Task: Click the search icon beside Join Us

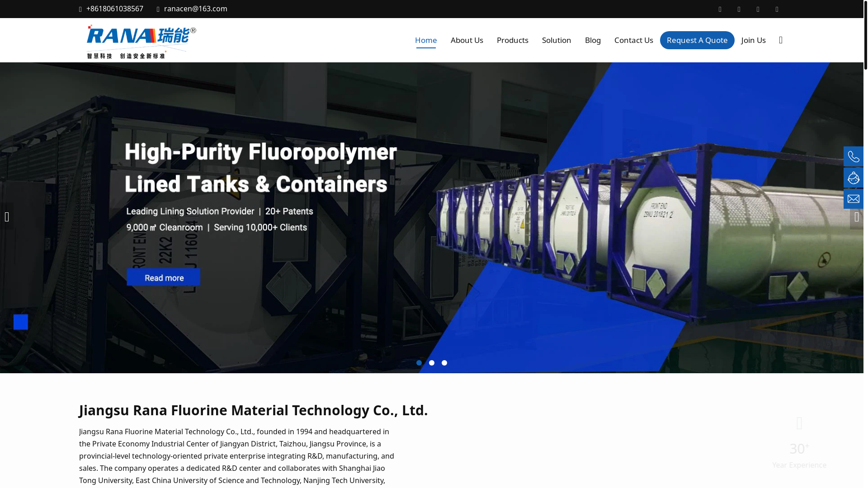Action: point(781,40)
